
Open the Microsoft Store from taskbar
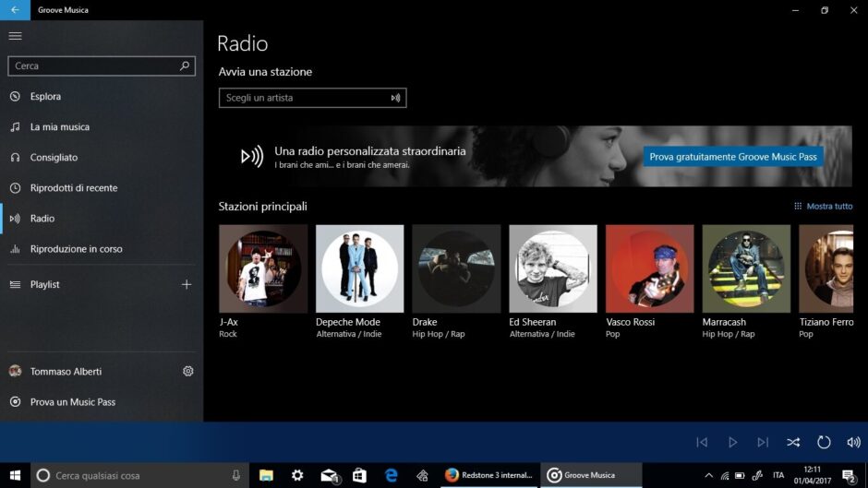click(x=360, y=475)
